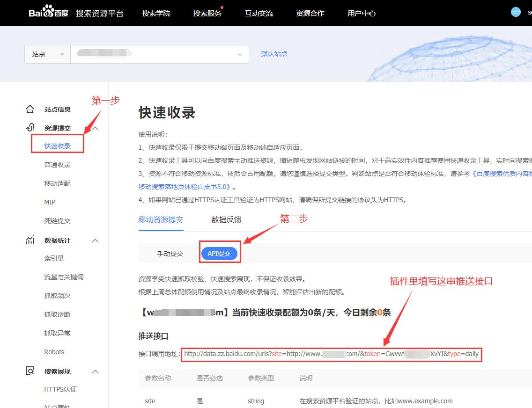The width and height of the screenshot is (532, 408).
Task: Collapse the 搜索展现 section chevron
Action: coord(96,372)
